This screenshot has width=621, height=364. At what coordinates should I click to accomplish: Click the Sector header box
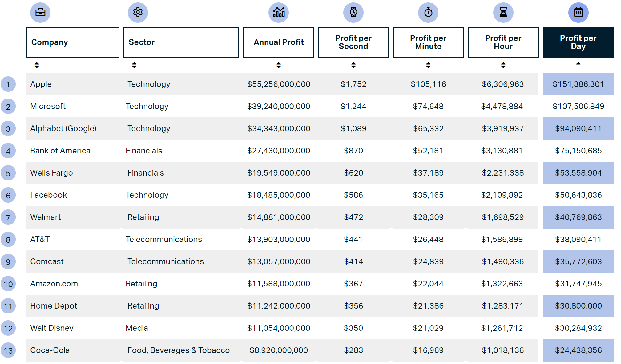[181, 42]
